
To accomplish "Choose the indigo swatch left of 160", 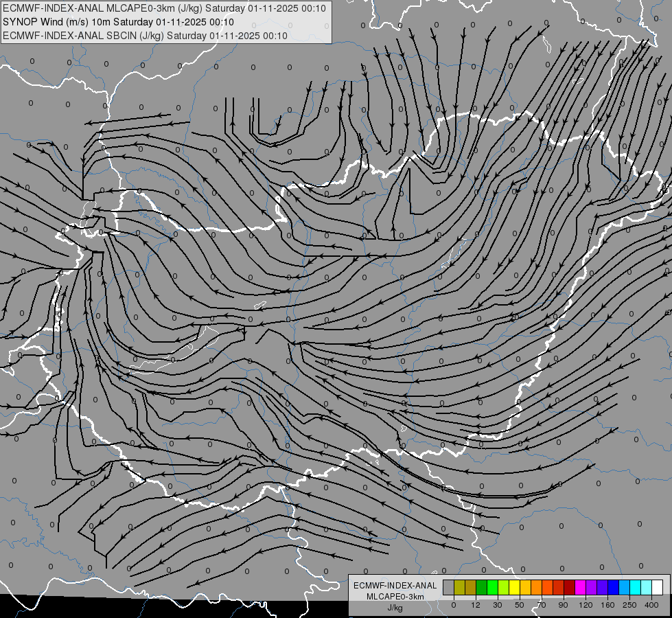I will [603, 587].
